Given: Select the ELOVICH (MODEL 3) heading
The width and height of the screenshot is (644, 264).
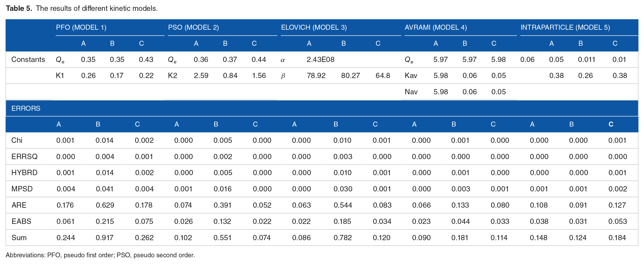Looking at the screenshot, I should 314,27.
